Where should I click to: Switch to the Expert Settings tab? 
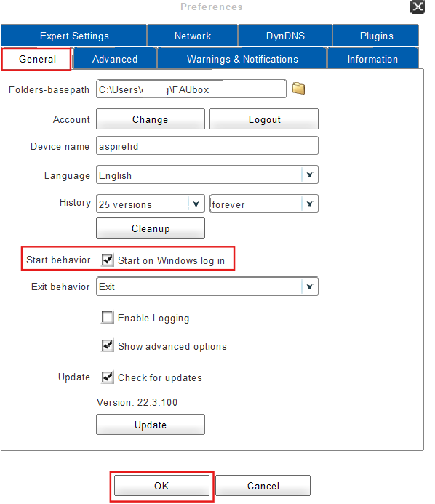click(74, 36)
